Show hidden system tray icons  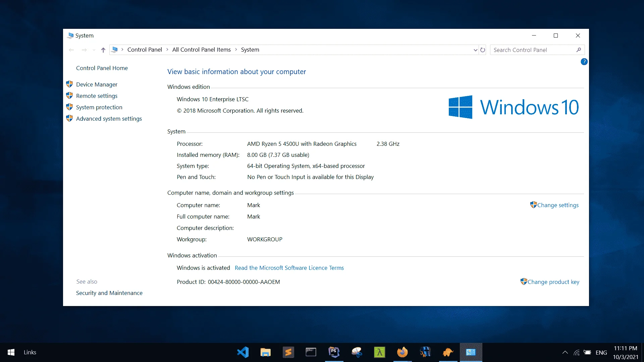coord(565,352)
